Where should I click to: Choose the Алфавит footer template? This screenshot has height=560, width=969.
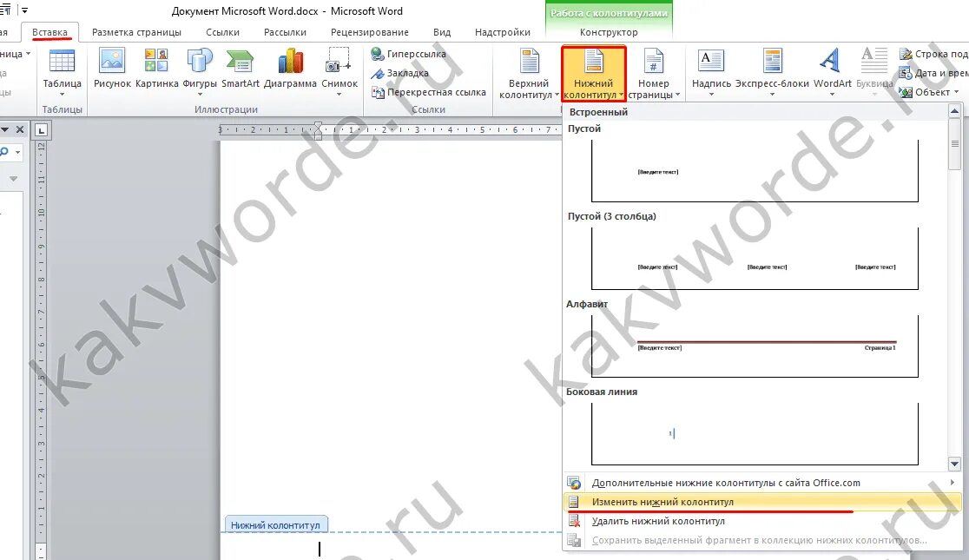point(755,346)
